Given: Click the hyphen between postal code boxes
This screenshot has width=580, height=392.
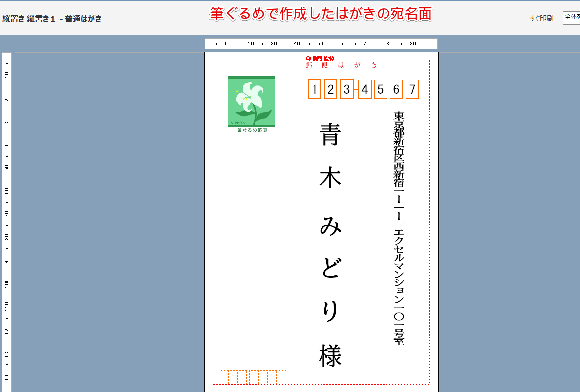Looking at the screenshot, I should pyautogui.click(x=356, y=90).
